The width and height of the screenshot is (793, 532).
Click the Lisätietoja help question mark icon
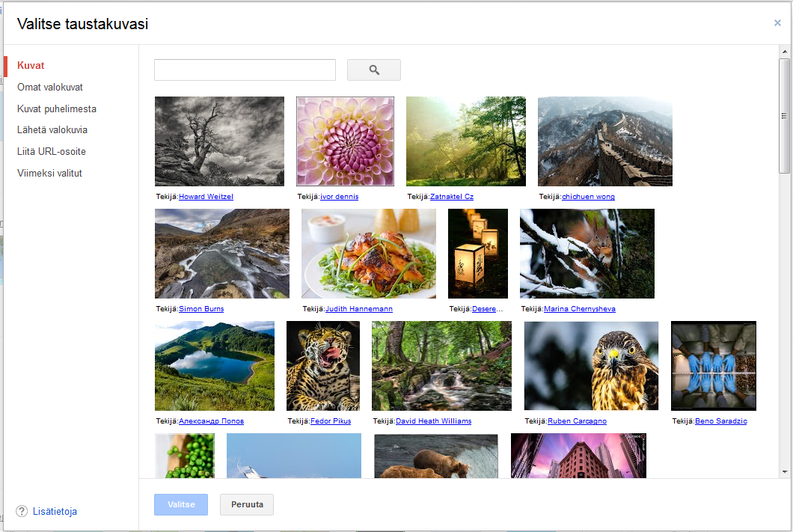(x=22, y=511)
